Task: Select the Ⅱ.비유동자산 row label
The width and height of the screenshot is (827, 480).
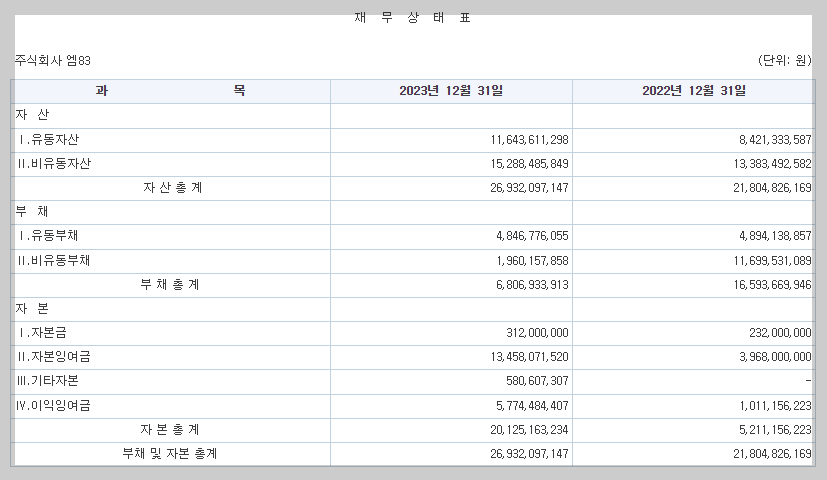Action: coord(54,164)
